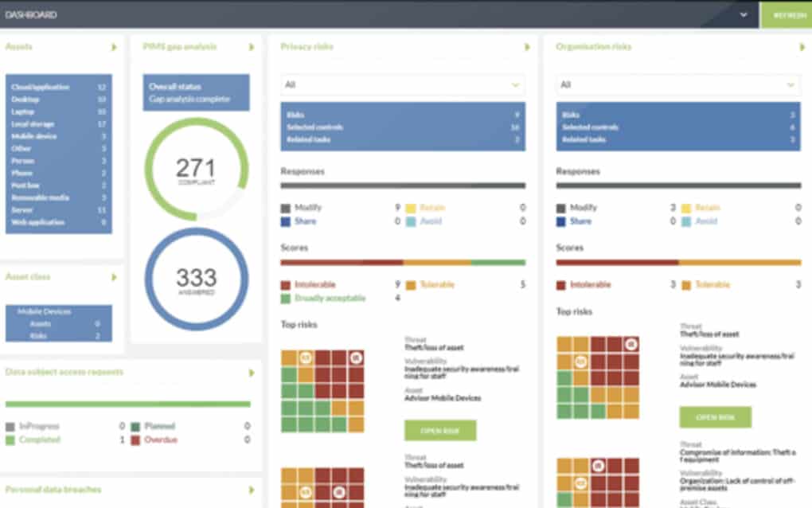The height and width of the screenshot is (508, 812).
Task: Click Selected controls row in Organisation risks
Action: click(678, 127)
